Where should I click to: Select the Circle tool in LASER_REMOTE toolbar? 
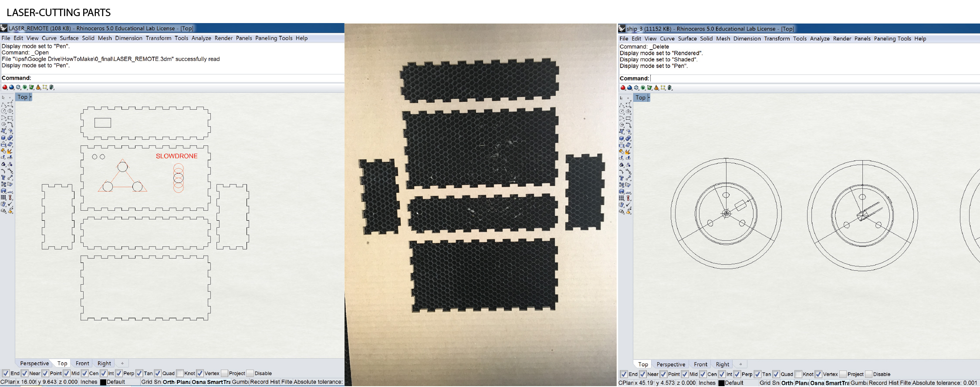point(3,111)
